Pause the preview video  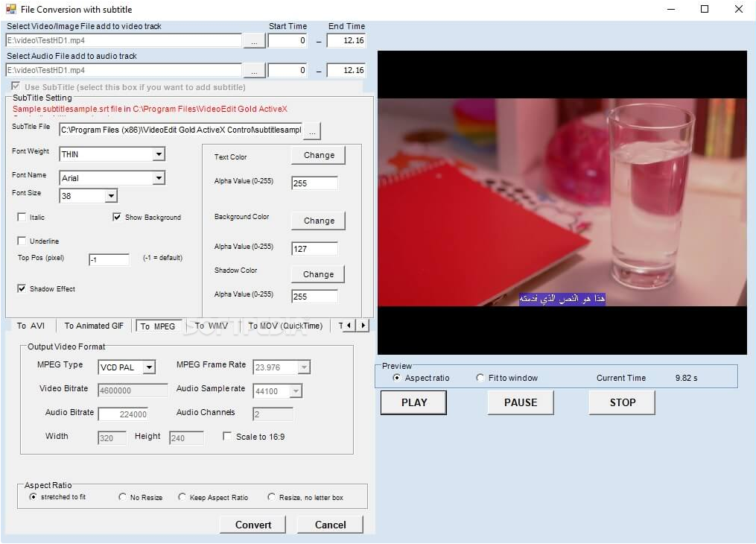coord(521,402)
